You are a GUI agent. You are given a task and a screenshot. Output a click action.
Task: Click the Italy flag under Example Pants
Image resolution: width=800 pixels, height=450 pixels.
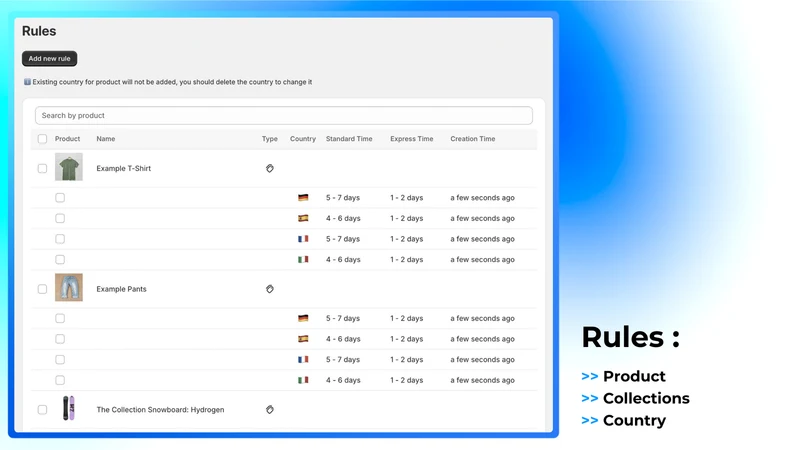(x=303, y=380)
